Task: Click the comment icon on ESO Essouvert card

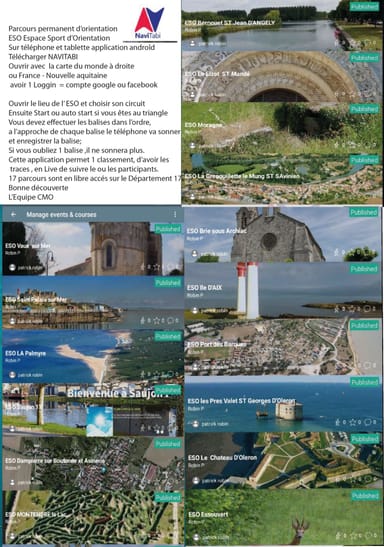Action: (x=368, y=535)
